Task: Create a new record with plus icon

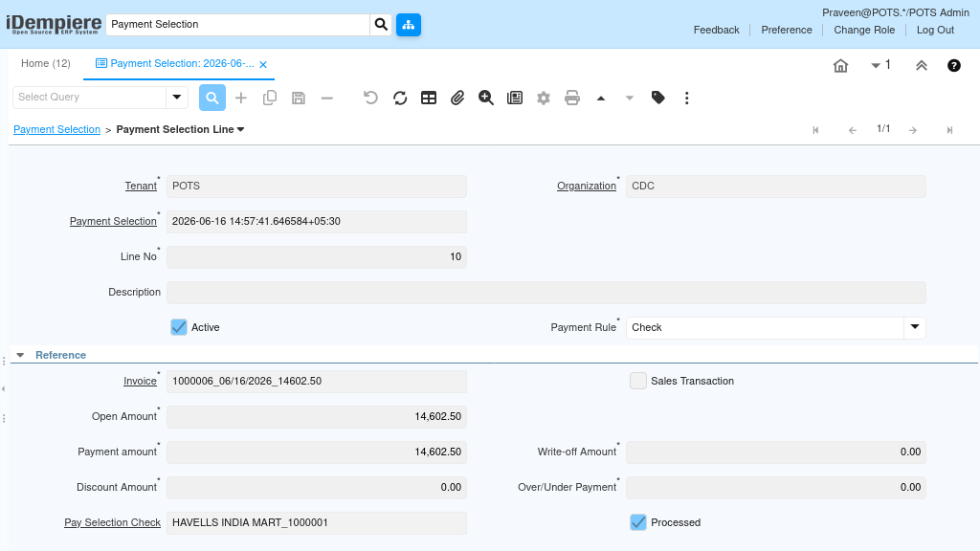Action: click(x=240, y=99)
